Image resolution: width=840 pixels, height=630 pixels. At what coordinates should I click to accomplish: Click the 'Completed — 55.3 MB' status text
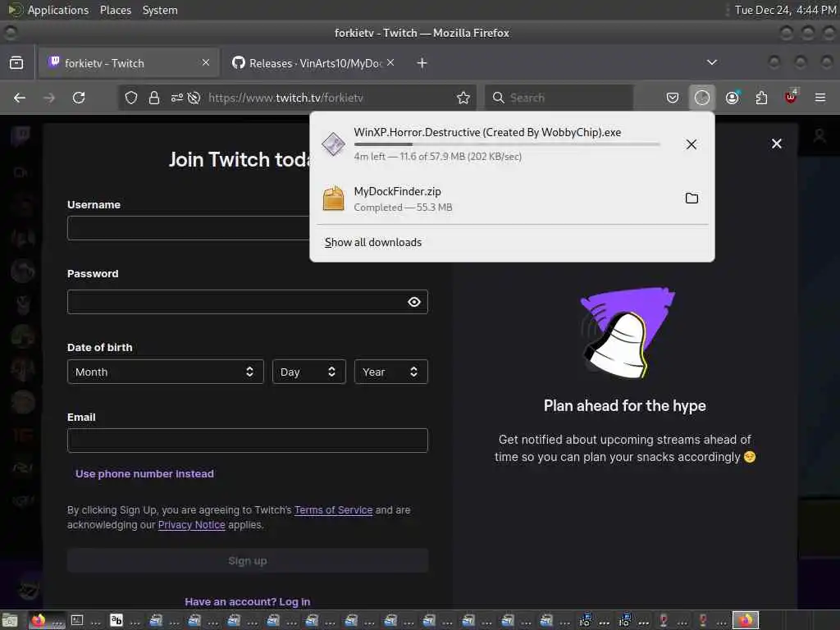403,208
